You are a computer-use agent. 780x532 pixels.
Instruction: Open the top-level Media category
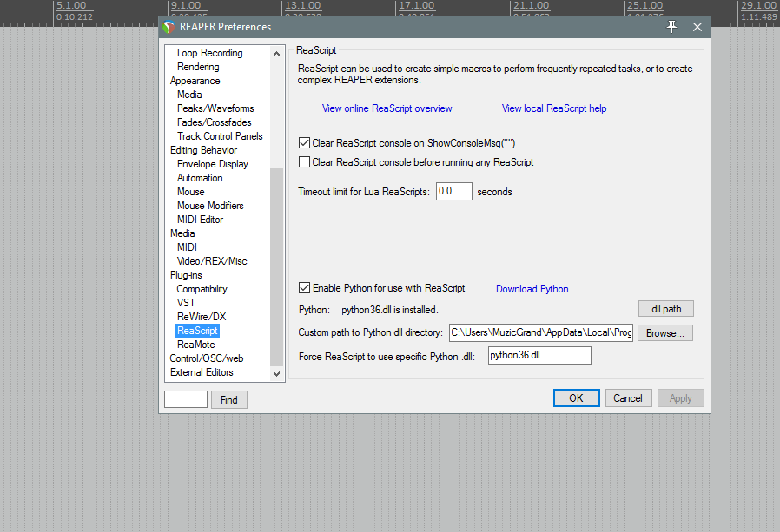182,233
